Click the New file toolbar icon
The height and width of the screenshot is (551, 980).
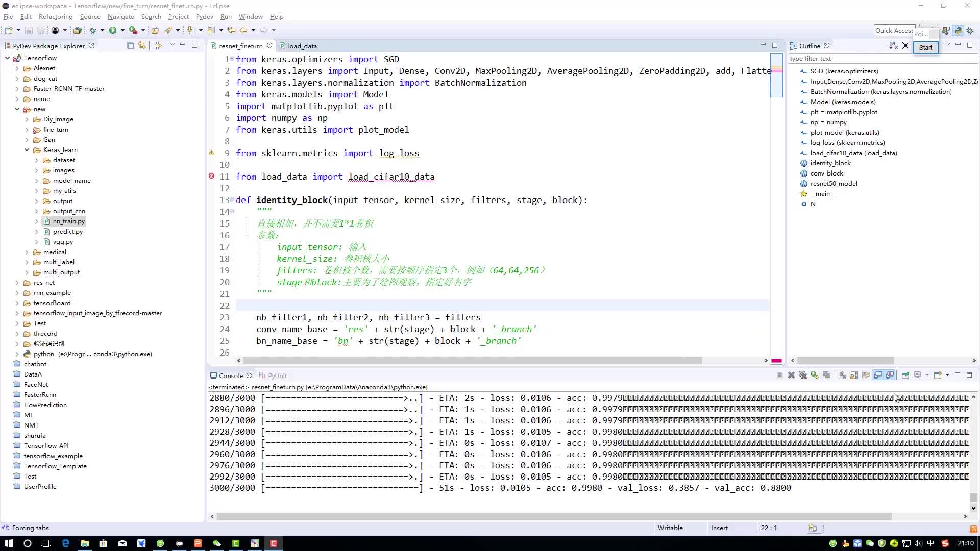[9, 30]
